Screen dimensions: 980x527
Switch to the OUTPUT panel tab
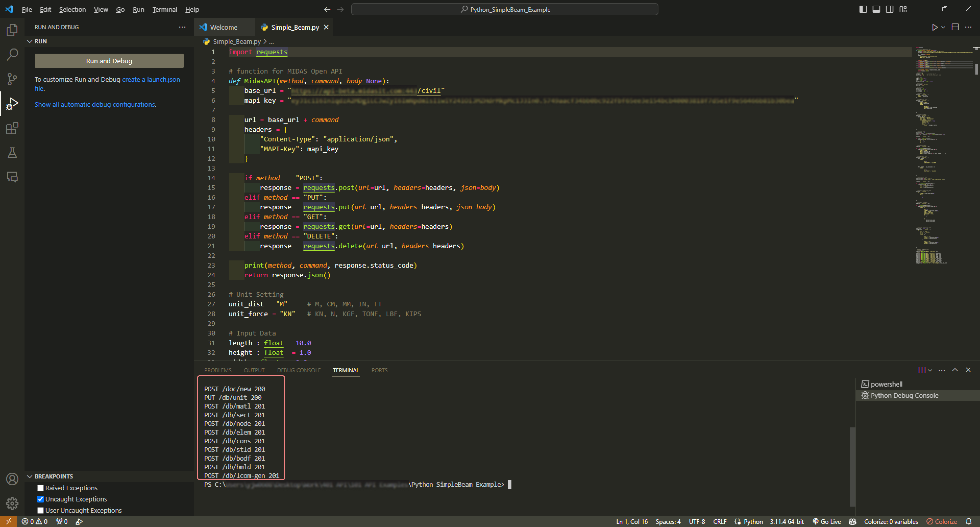[254, 370]
